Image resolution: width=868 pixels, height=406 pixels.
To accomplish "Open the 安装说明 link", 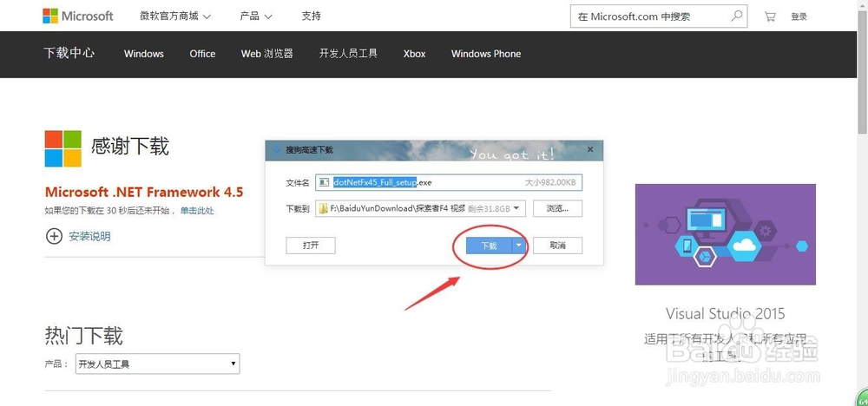I will pyautogui.click(x=89, y=237).
